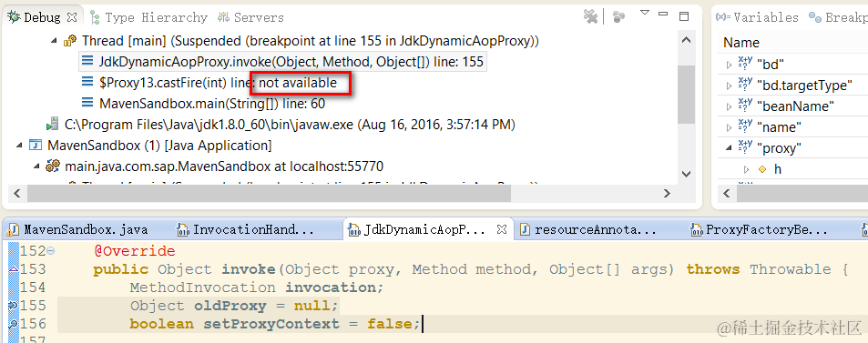Screen dimensions: 868x343
Task: Collapse MavenSandbox (1) [Java Application] node
Action: (x=19, y=145)
